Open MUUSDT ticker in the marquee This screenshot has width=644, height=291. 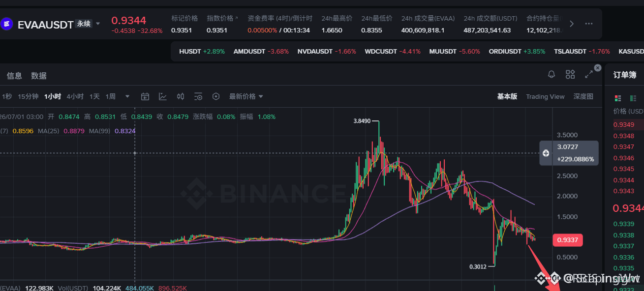pos(455,51)
